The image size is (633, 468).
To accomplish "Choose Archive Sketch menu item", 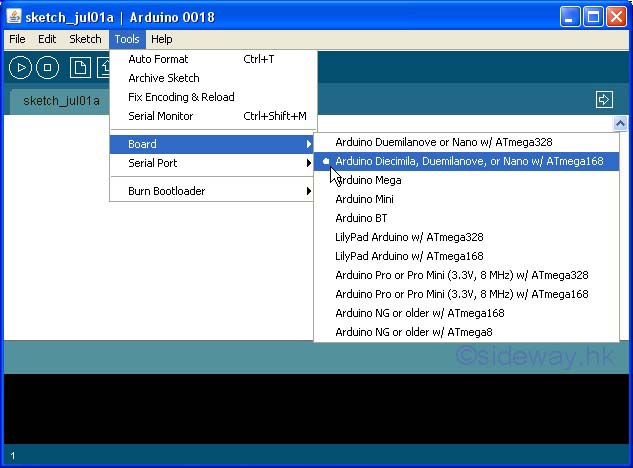I will coord(214,78).
